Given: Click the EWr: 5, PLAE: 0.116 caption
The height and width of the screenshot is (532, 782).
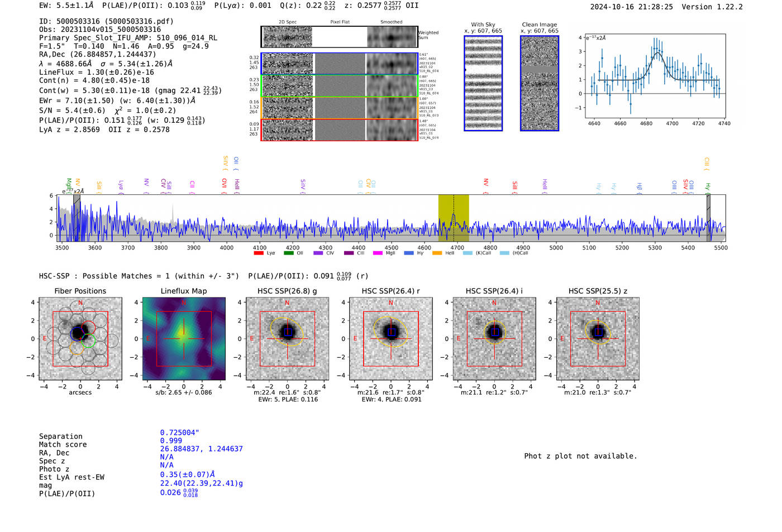Looking at the screenshot, I should click(x=288, y=399).
